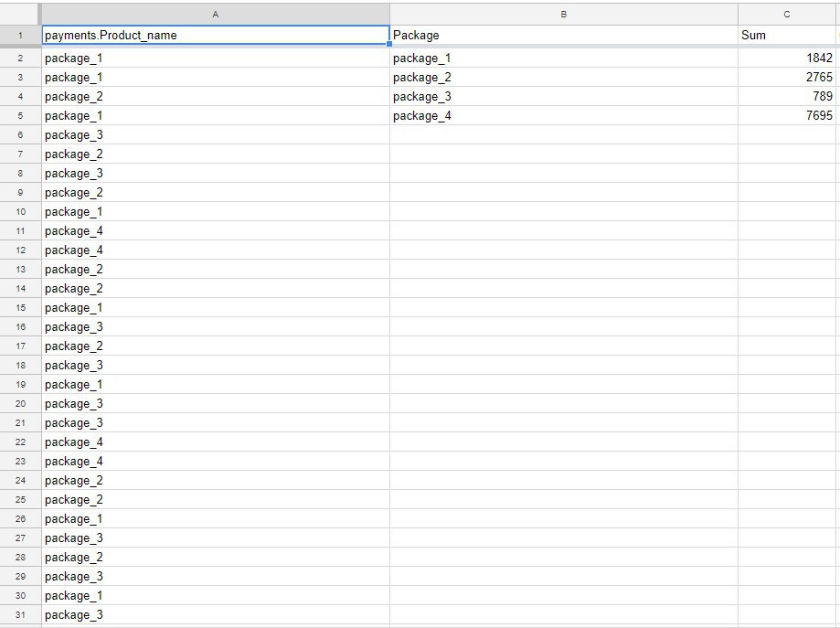This screenshot has height=628, width=840.
Task: Click package_4 in row 12 column A
Action: pyautogui.click(x=216, y=250)
